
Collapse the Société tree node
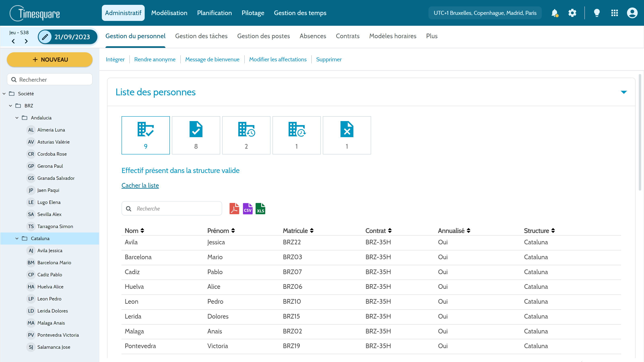coord(4,94)
